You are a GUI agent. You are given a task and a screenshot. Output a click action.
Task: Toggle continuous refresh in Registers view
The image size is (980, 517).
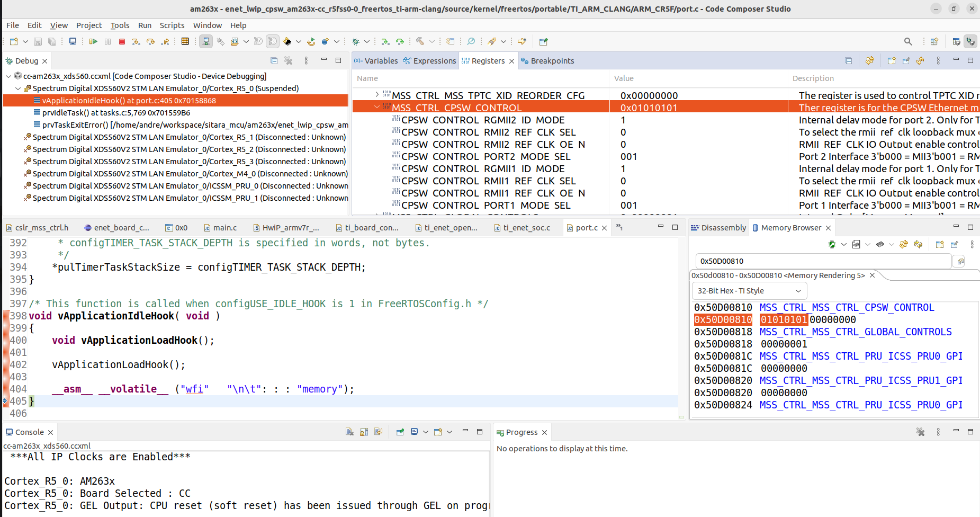869,61
